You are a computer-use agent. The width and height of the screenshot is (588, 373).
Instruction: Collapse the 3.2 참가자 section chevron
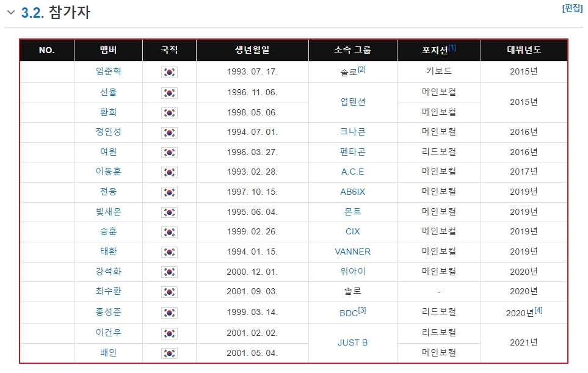[x=11, y=13]
